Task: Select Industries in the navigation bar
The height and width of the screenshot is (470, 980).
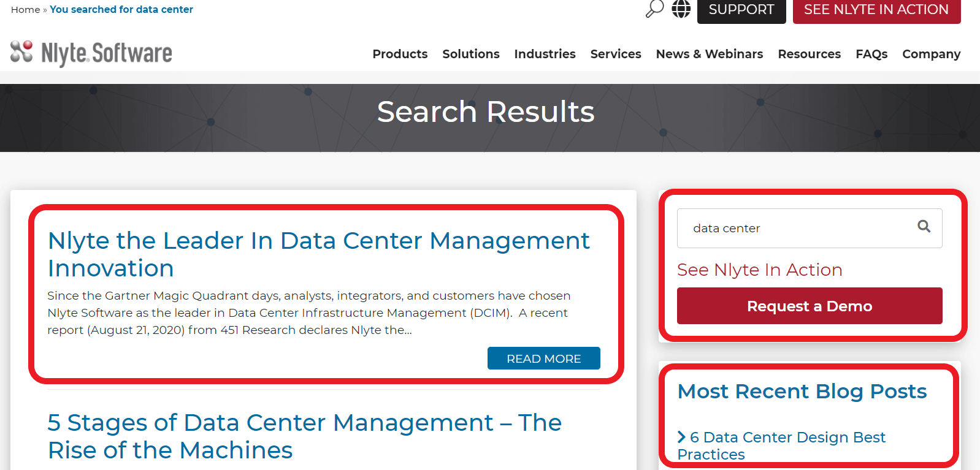Action: coord(545,54)
